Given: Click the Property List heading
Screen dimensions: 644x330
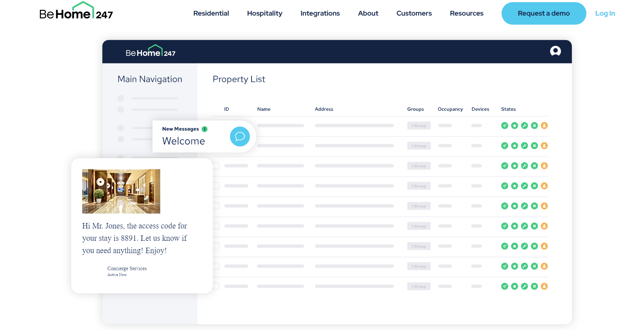Looking at the screenshot, I should point(239,79).
